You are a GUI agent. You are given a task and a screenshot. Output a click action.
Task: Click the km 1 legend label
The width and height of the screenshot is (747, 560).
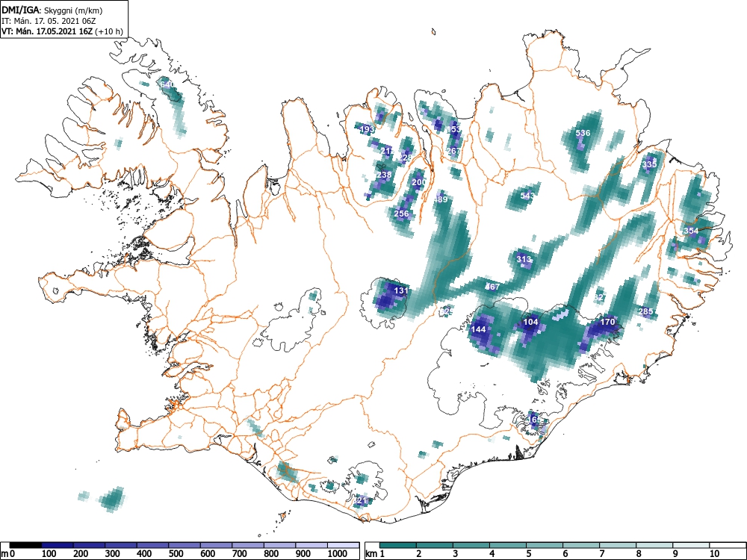click(375, 553)
